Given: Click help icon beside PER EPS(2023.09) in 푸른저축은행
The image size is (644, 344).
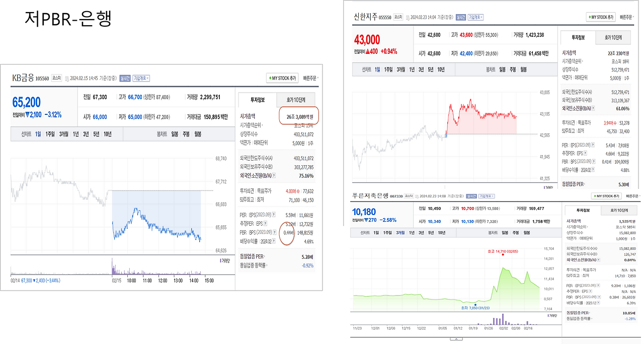Looking at the screenshot, I should point(598,286).
